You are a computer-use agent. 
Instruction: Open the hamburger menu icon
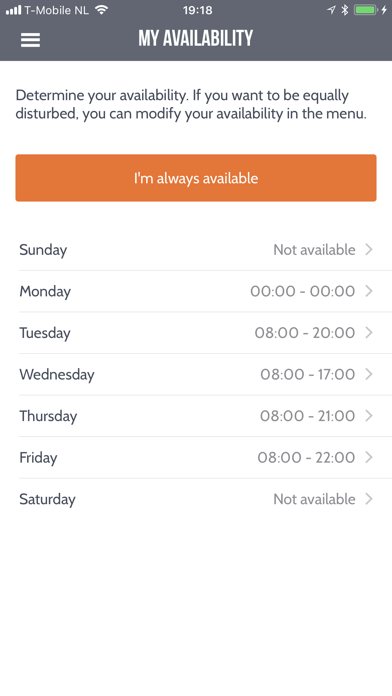click(x=30, y=40)
